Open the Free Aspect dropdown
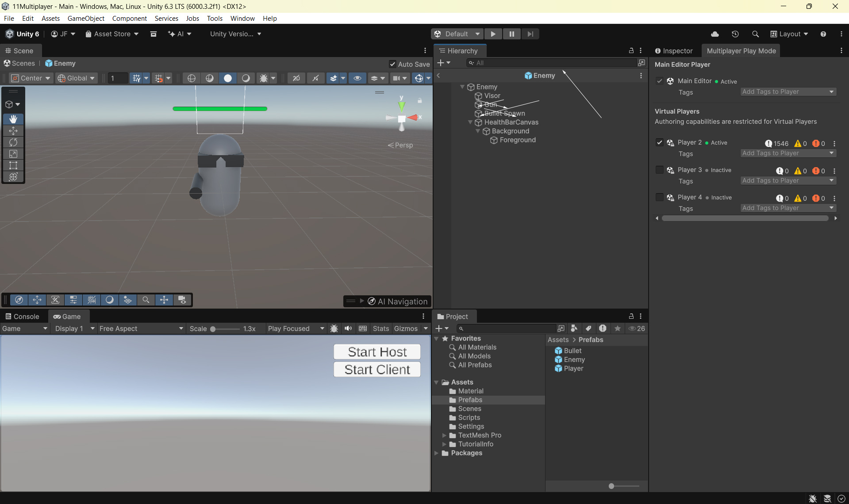This screenshot has width=849, height=504. [141, 328]
